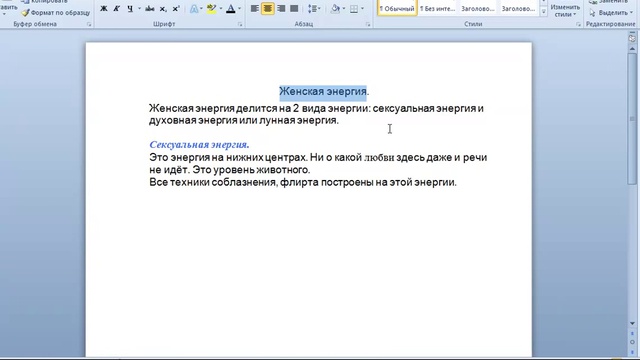Viewport: 640px width, 360px height.
Task: Click the word 'любви' in text
Action: tap(379, 158)
